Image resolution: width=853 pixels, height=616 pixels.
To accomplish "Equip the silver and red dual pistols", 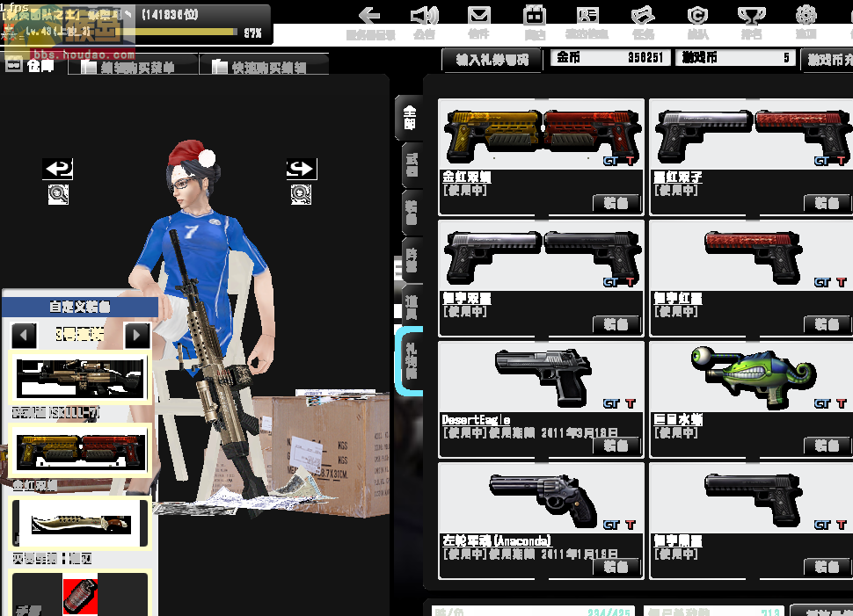I will click(828, 203).
